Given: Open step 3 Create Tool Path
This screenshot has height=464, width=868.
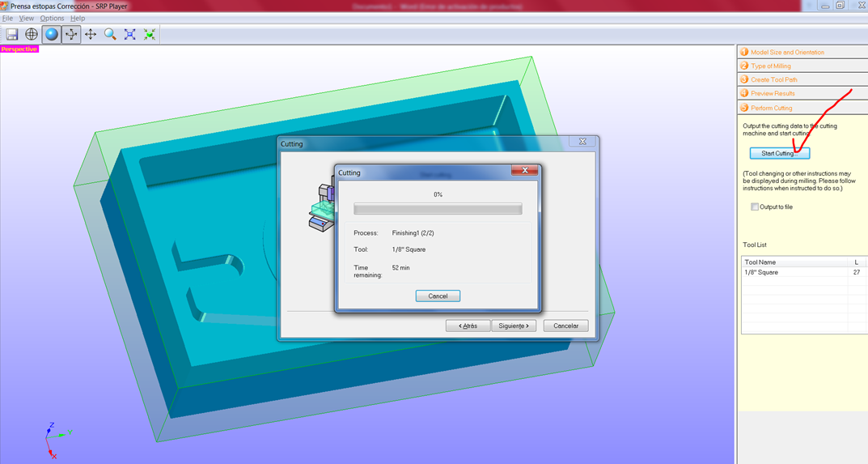Looking at the screenshot, I should (802, 80).
